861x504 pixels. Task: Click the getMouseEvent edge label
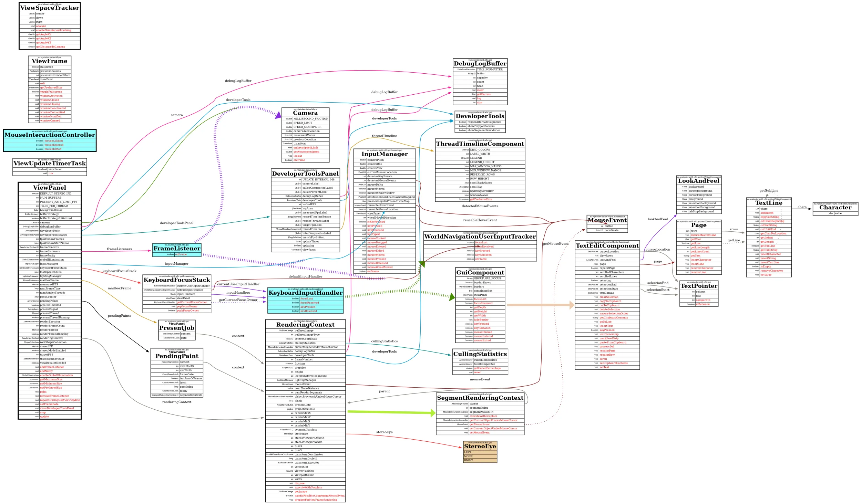555,244
